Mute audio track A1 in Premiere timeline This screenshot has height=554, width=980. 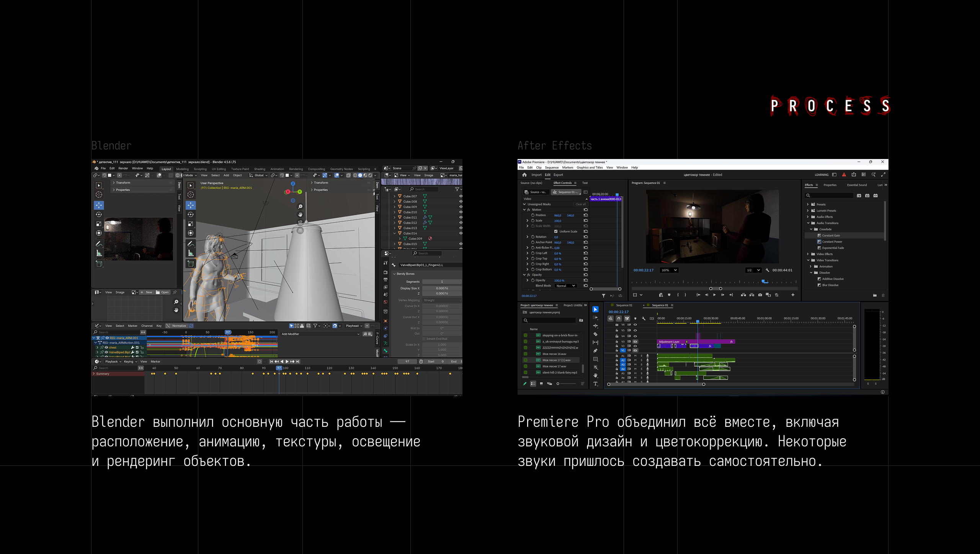635,356
